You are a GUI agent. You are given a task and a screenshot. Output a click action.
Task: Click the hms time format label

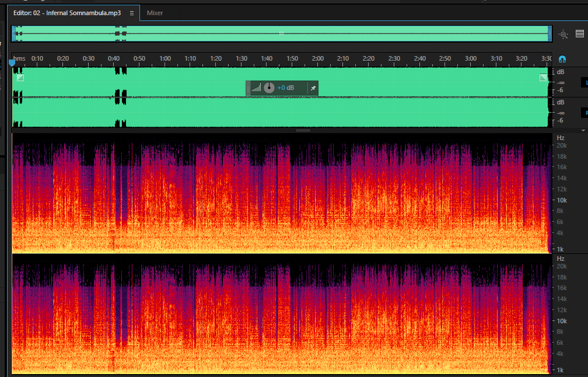(19, 58)
